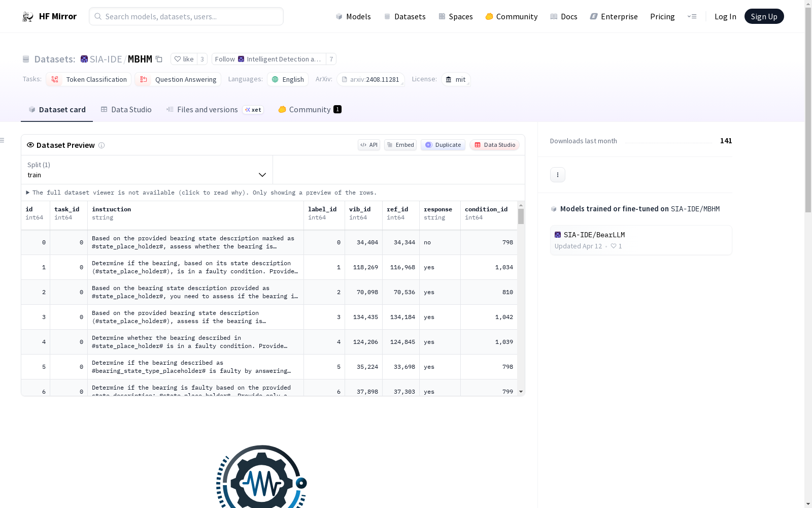This screenshot has height=508, width=812.
Task: Click the Embed button
Action: coord(400,145)
